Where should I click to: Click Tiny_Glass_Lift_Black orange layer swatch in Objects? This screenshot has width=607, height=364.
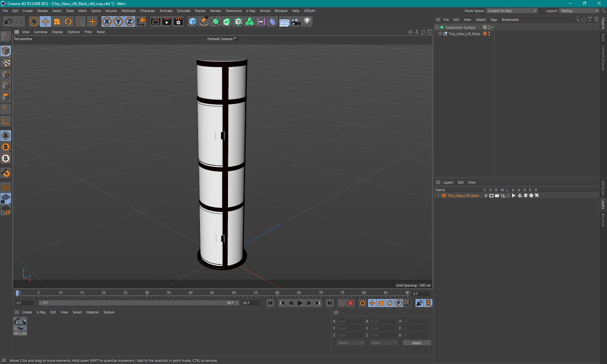[485, 34]
